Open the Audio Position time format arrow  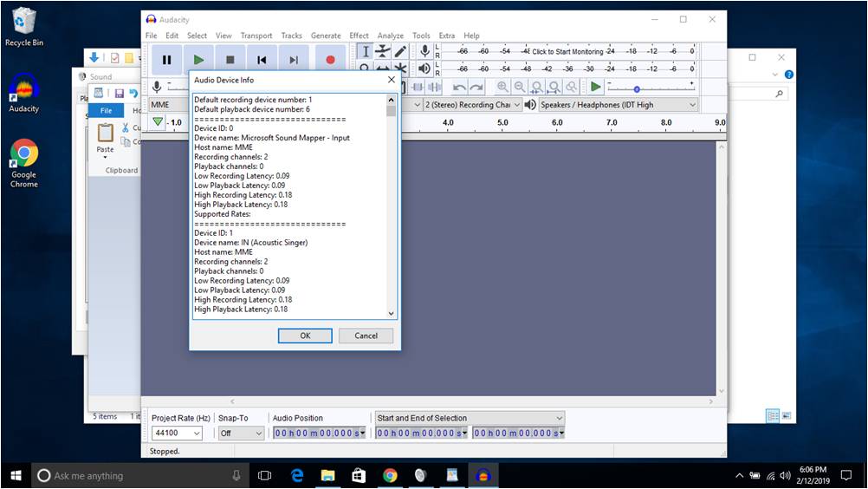point(363,433)
